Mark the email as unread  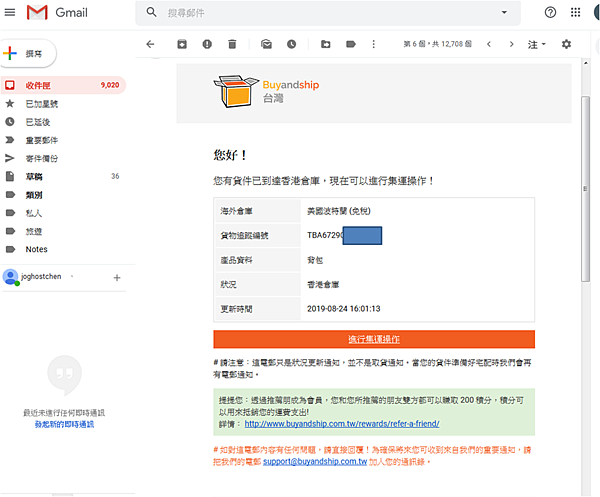tap(266, 44)
